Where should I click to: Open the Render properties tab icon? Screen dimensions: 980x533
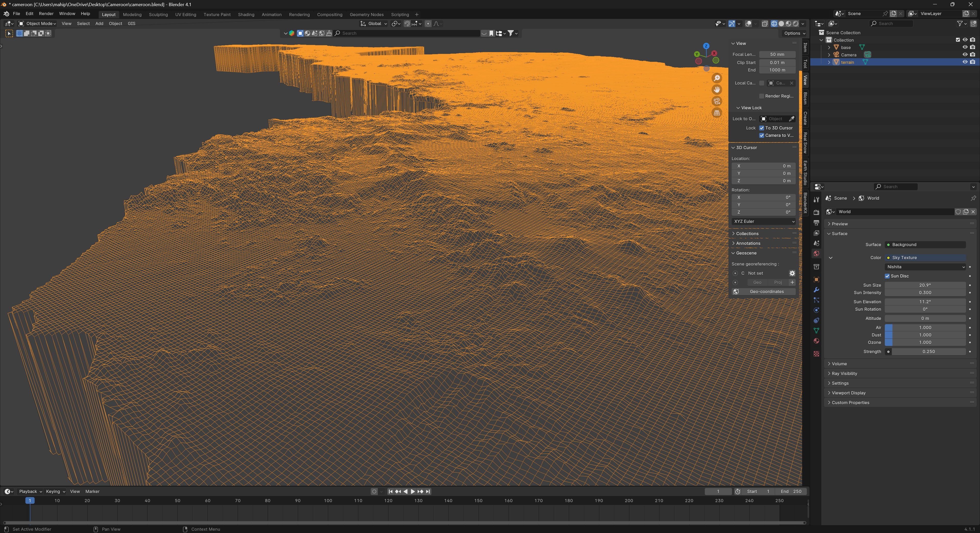816,212
